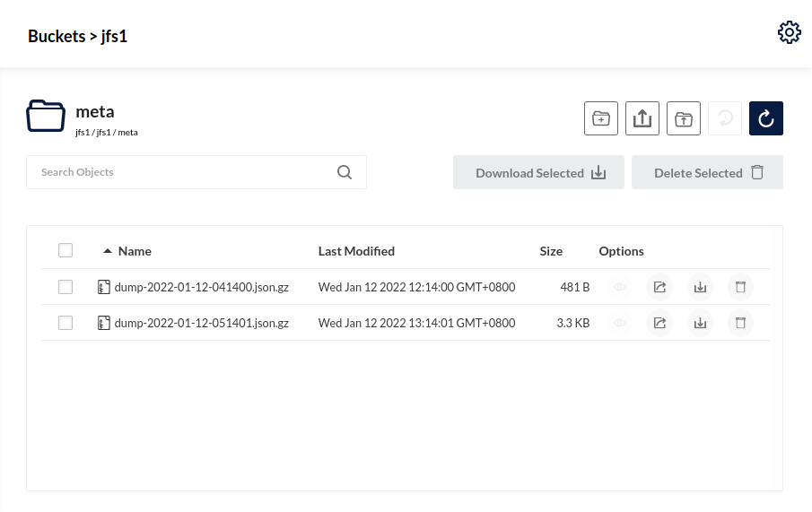Toggle the select-all checkbox in header
Viewport: 812px width, 512px height.
tap(65, 250)
